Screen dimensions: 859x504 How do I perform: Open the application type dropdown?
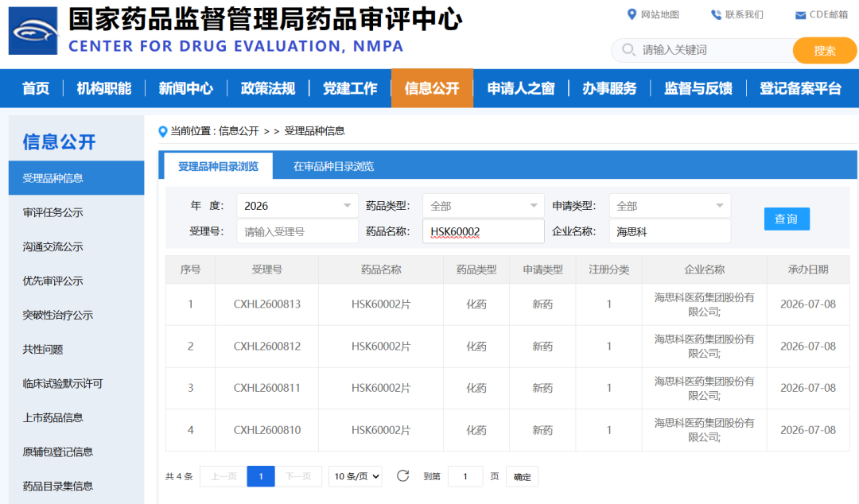click(670, 205)
